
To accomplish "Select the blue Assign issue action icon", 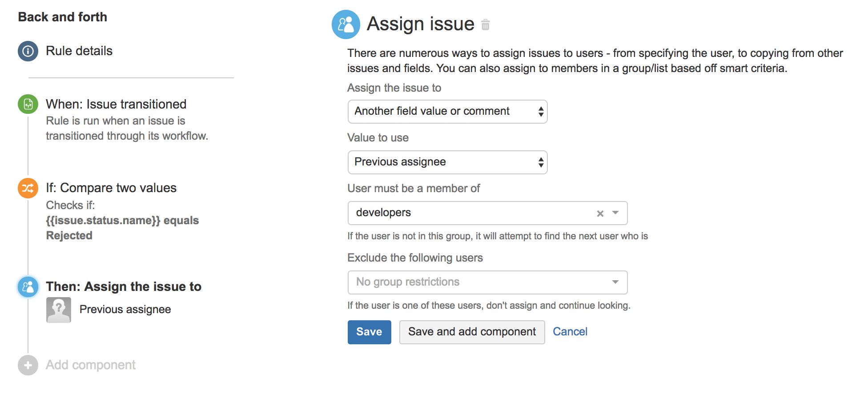I will [28, 287].
